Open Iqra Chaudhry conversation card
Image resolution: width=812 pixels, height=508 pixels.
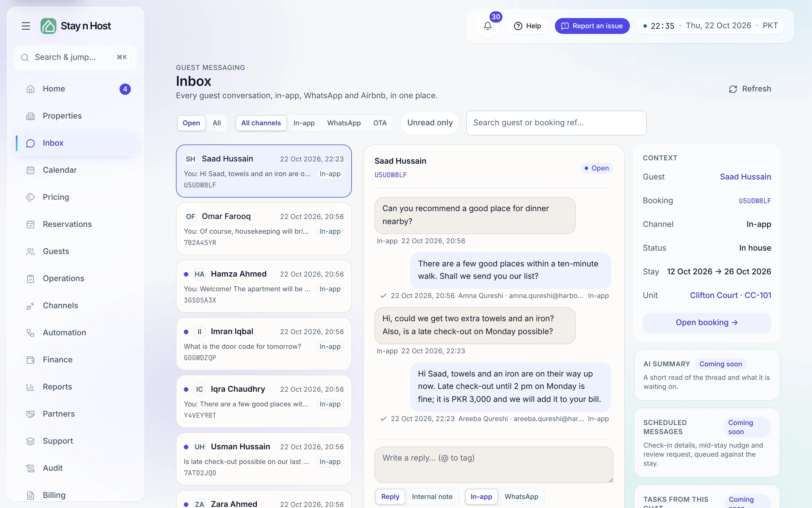[x=264, y=402]
